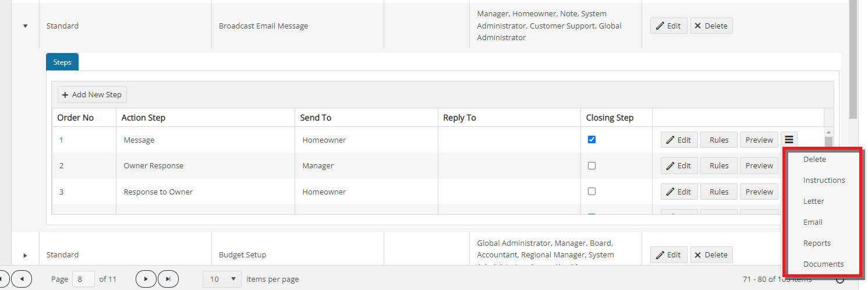Enable Closing Step for Response to Owner

tap(591, 192)
